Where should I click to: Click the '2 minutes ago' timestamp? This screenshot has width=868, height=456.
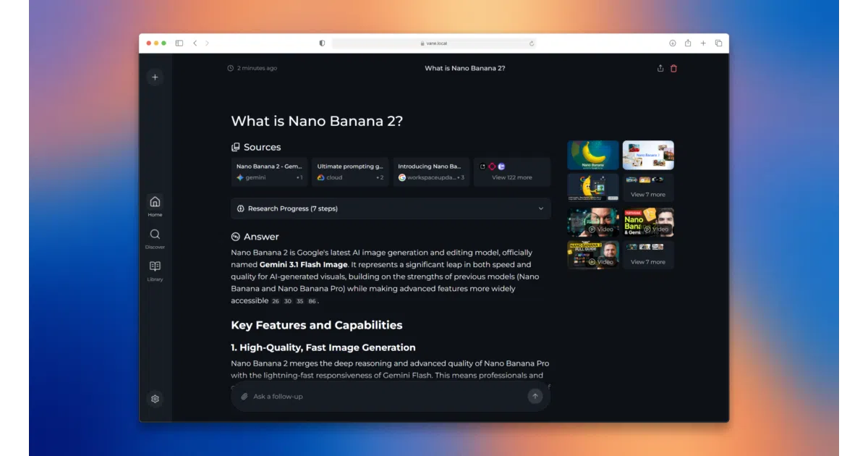257,68
